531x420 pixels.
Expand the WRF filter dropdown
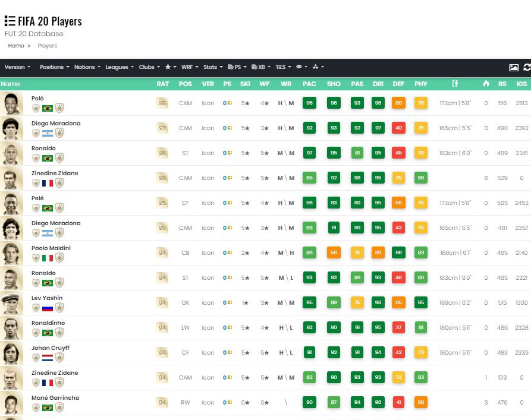tap(190, 67)
